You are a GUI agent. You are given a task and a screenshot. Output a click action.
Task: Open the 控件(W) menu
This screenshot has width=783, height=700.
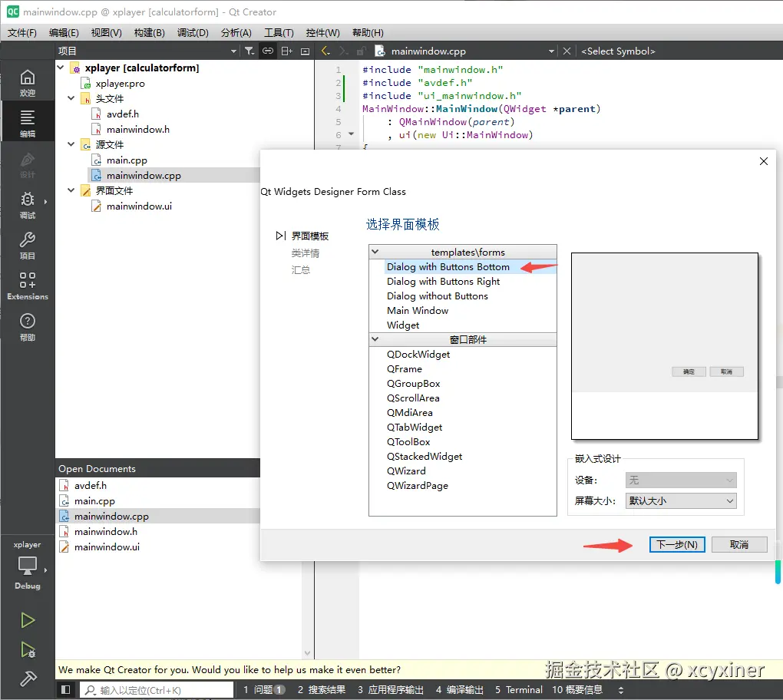[x=323, y=32]
